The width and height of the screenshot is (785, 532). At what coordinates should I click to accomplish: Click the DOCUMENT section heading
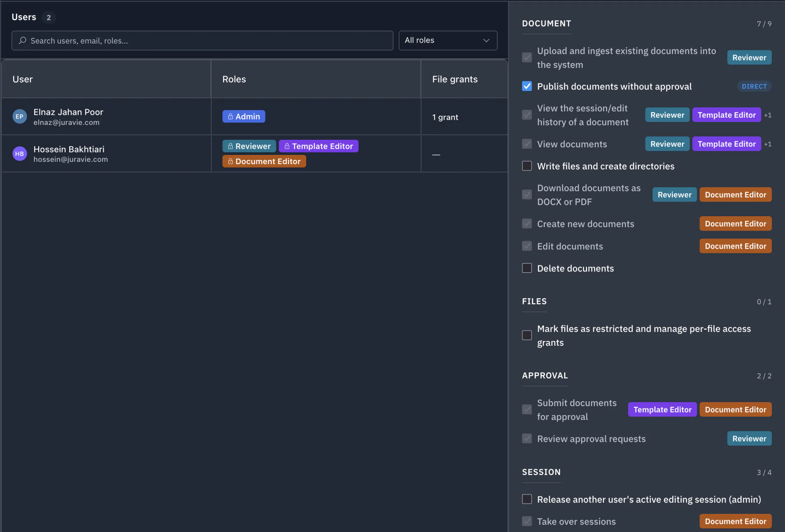(546, 24)
